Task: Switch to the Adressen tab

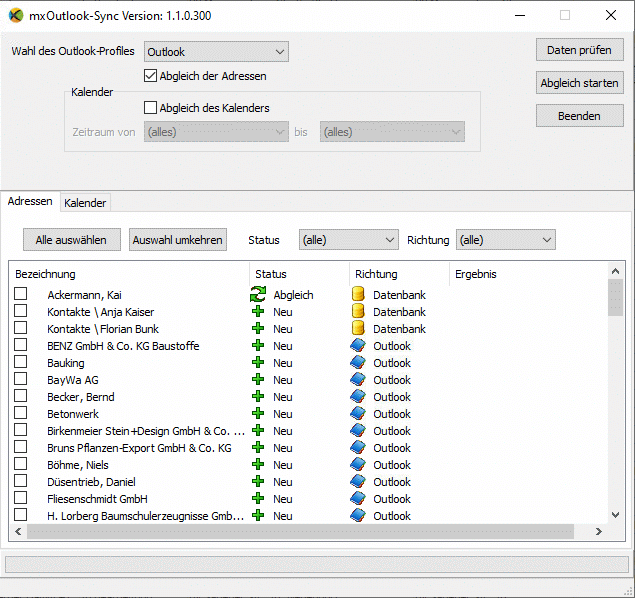Action: click(x=30, y=201)
